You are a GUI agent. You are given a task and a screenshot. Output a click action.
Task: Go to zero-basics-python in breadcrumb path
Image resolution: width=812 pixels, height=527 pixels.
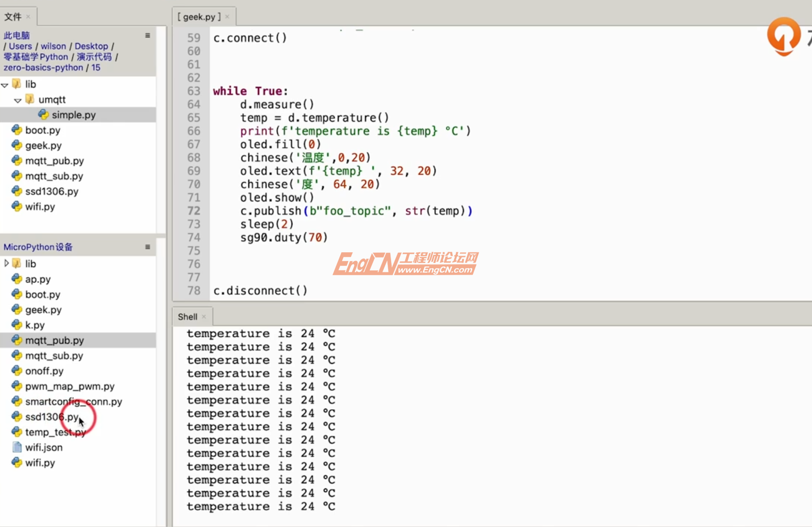click(x=43, y=67)
